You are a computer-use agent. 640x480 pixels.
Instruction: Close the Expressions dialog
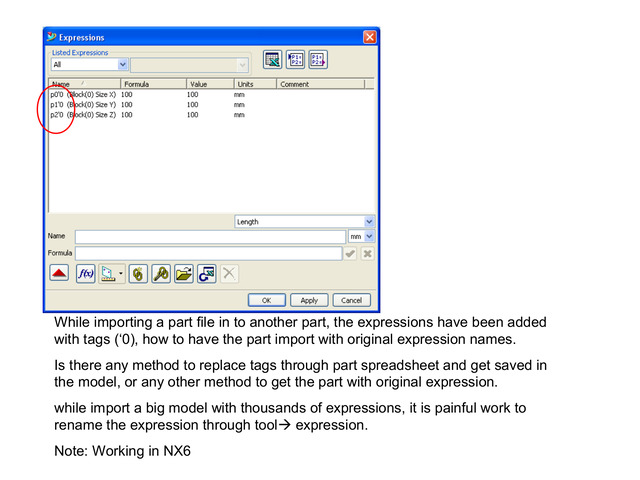point(369,37)
